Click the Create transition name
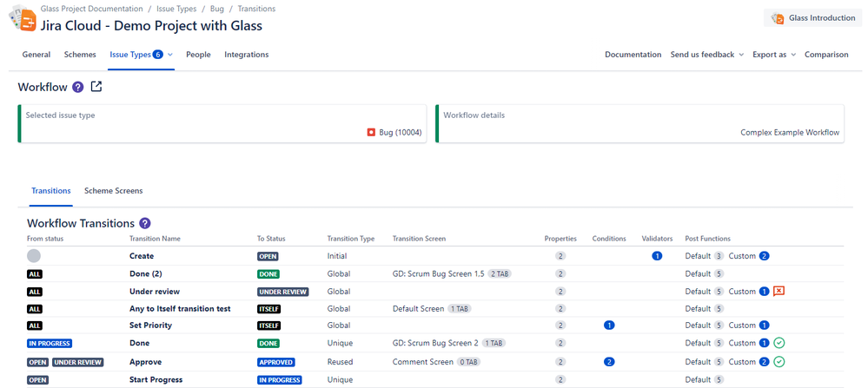The height and width of the screenshot is (388, 868). (142, 256)
